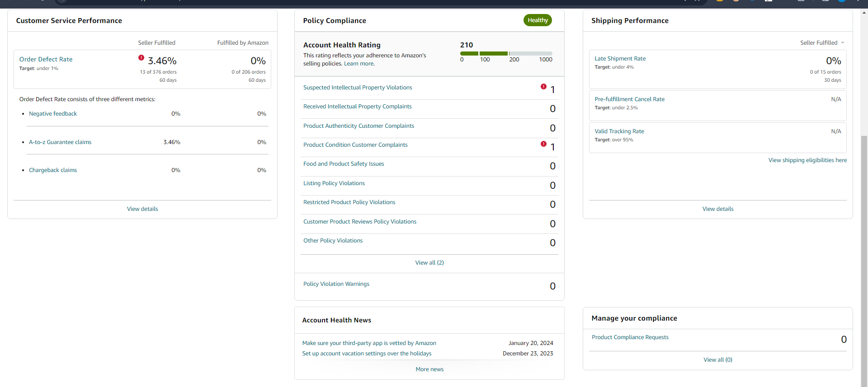Viewport: 868px width, 387px height.
Task: Click the '13 of 376 orders' text
Action: 158,72
